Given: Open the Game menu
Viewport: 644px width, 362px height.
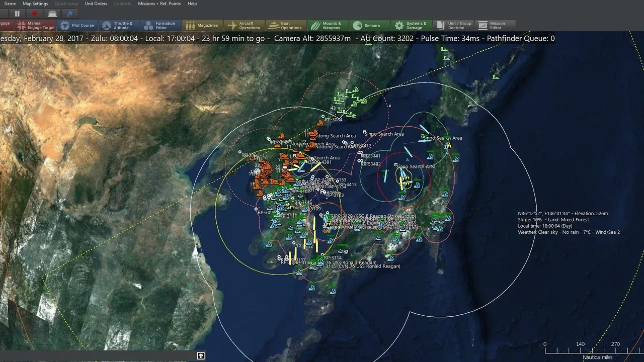Looking at the screenshot, I should coord(10,4).
